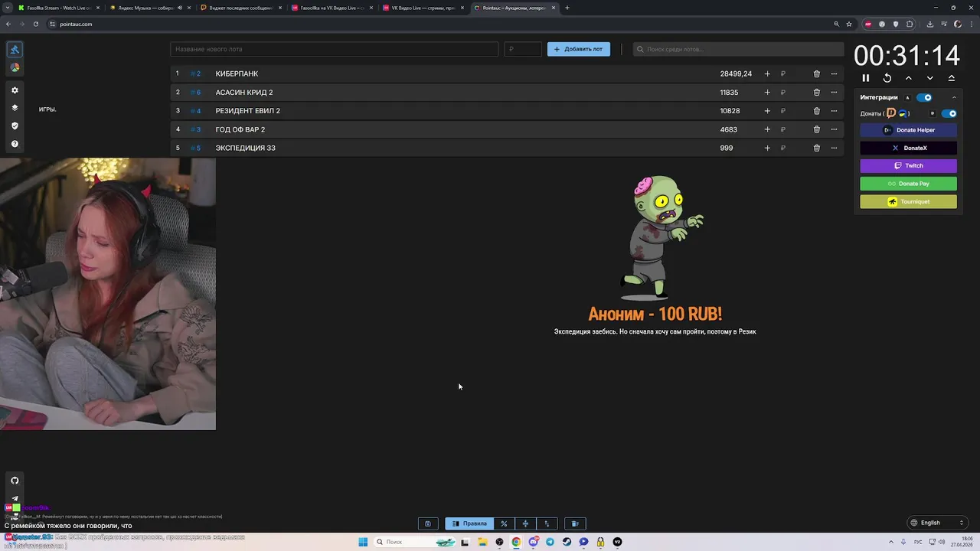Switch to Яндекс Музыка browser tab

pyautogui.click(x=149, y=8)
